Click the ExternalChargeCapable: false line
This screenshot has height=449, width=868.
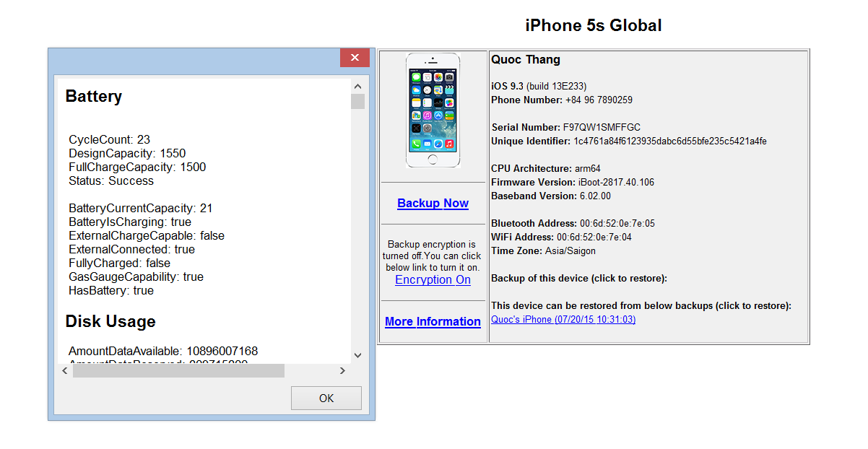point(147,235)
